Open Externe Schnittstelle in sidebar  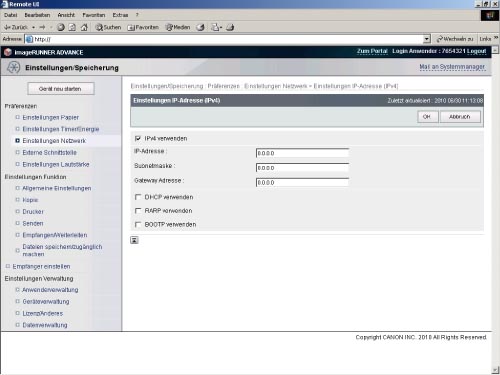pyautogui.click(x=49, y=152)
